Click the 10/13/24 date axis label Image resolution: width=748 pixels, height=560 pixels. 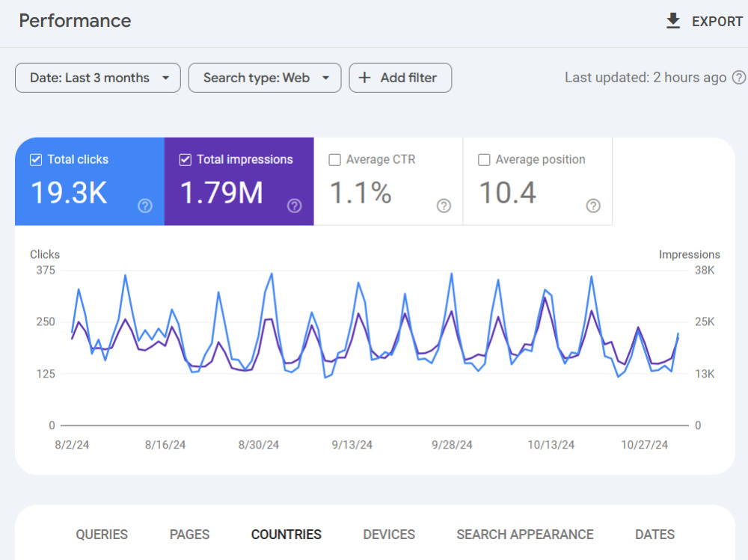coord(551,445)
